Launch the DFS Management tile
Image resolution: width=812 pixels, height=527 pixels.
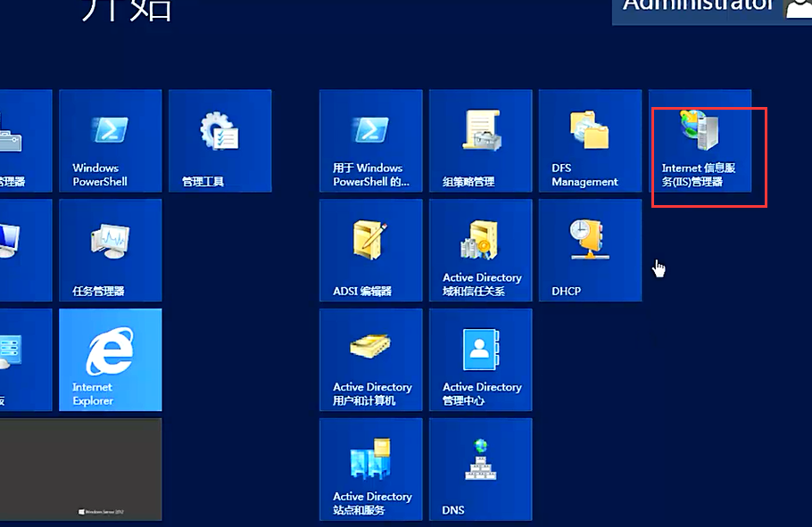(591, 141)
